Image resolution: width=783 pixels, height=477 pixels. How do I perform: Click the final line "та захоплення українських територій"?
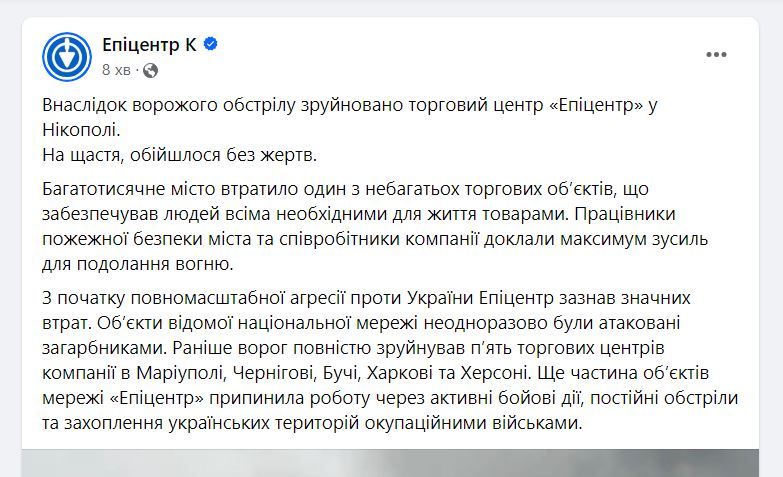310,422
